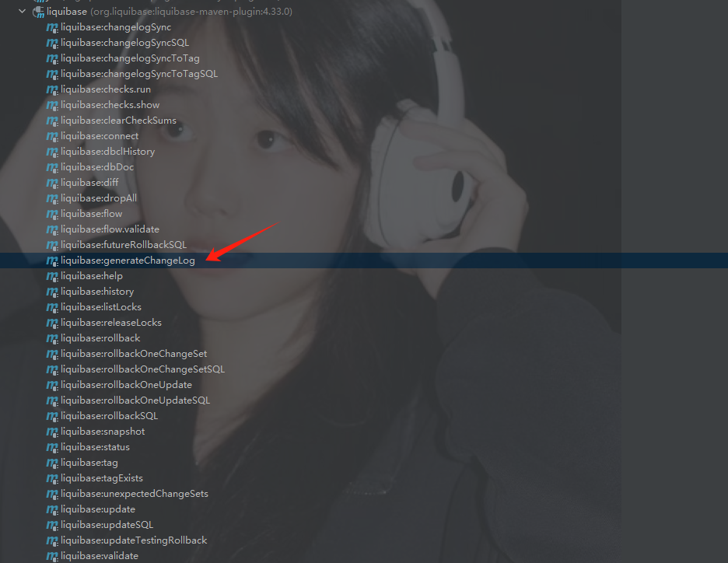Select liquibase:releaseLocks goal
Image resolution: width=728 pixels, height=563 pixels.
(x=111, y=323)
